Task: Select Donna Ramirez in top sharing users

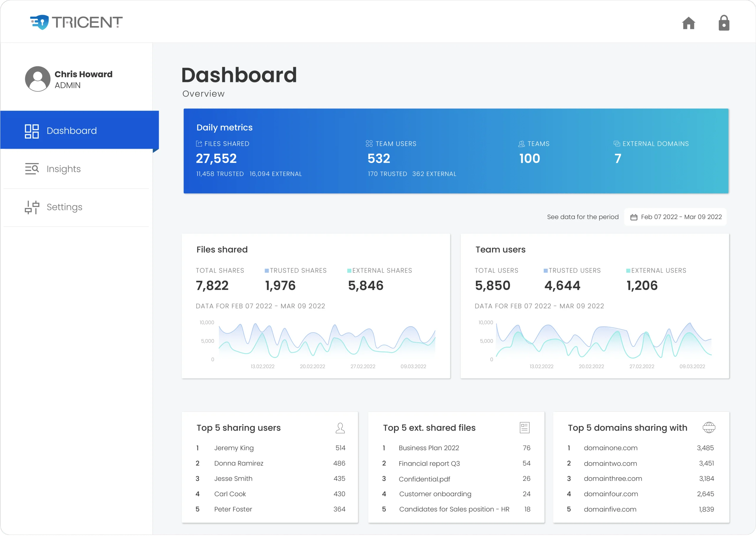Action: click(271, 463)
